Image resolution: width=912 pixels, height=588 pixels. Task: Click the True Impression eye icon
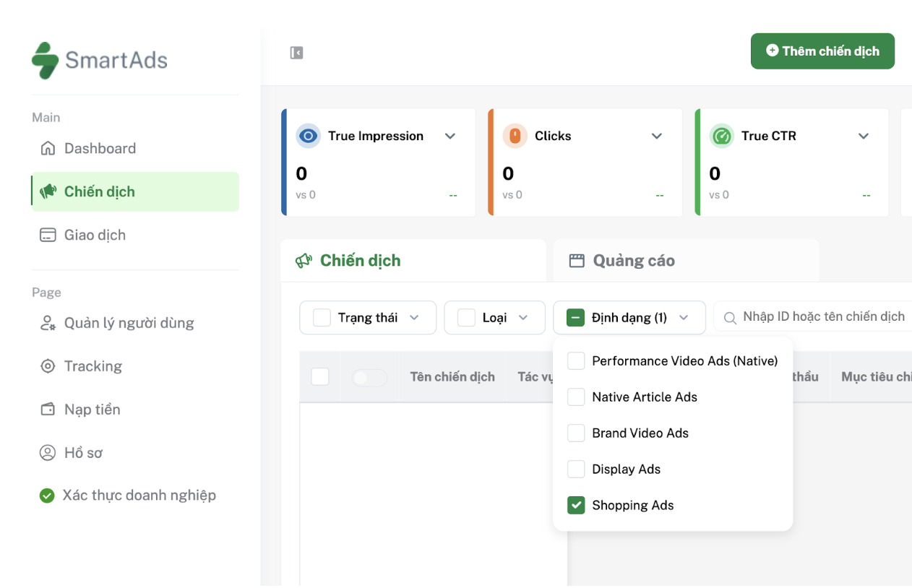click(x=309, y=136)
